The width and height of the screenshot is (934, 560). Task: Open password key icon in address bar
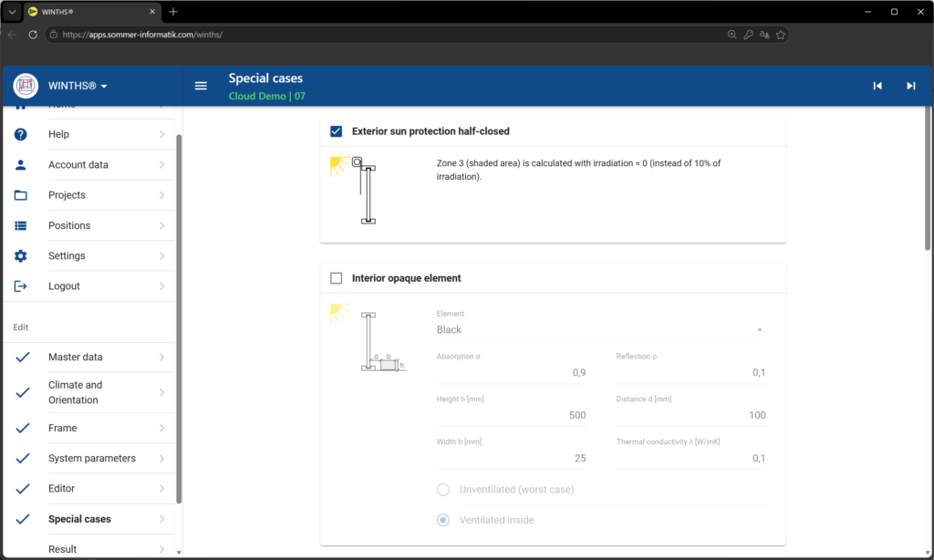[x=748, y=35]
